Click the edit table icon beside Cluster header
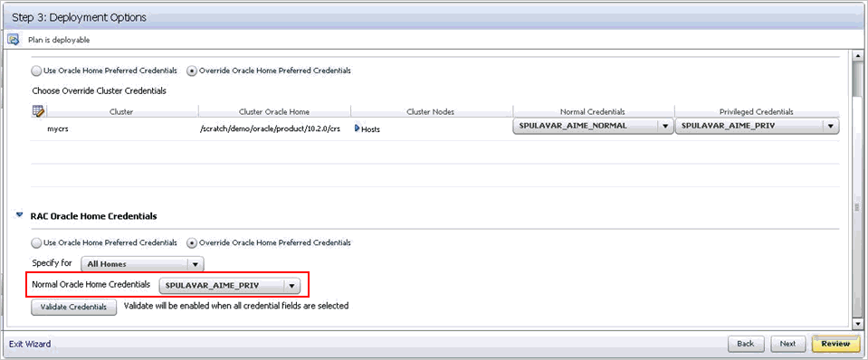Viewport: 868px width, 360px height. 38,111
